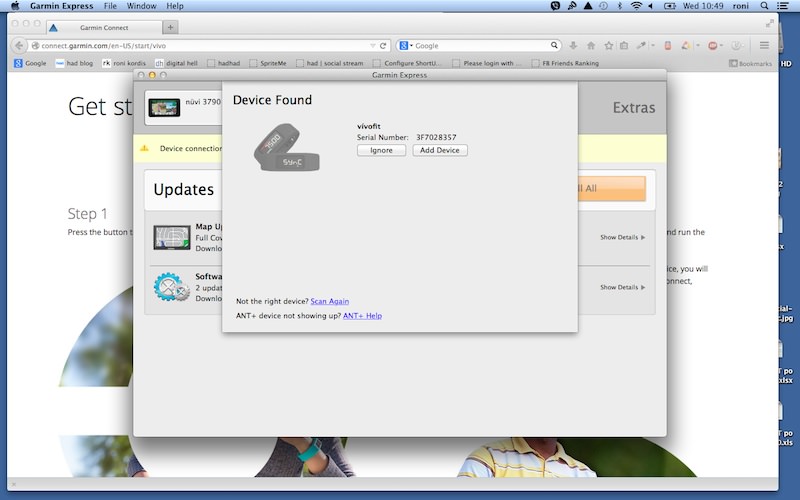
Task: Click the vivofit device image
Action: click(x=288, y=146)
